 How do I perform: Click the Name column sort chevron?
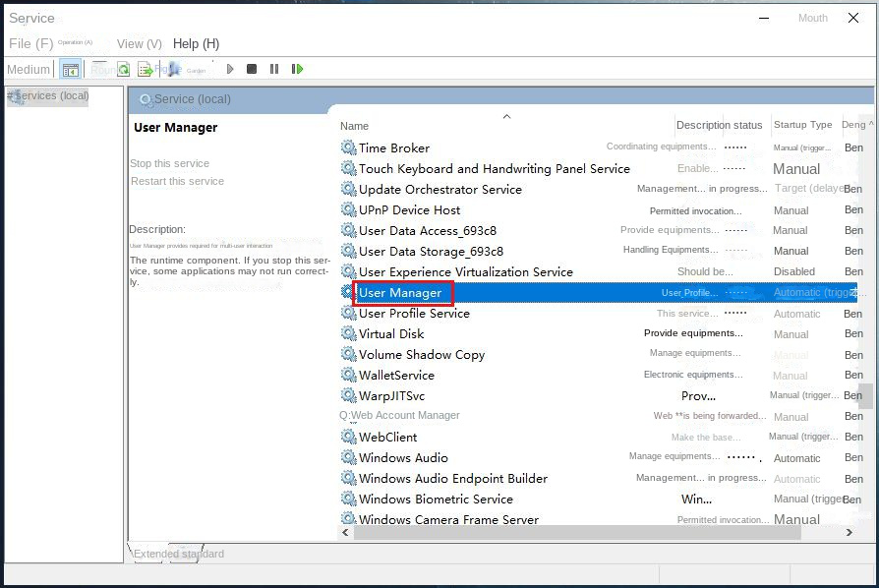[x=506, y=116]
